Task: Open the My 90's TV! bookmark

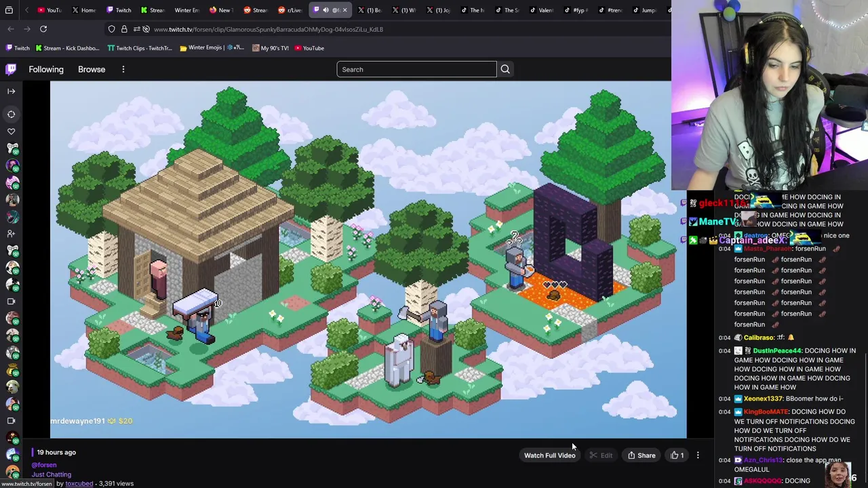Action: [270, 48]
